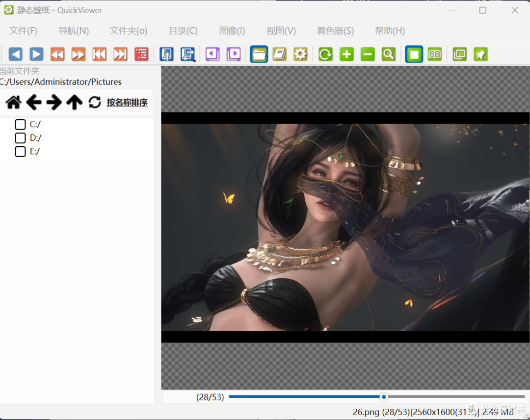Zoom out with green minus icon
The height and width of the screenshot is (420, 530).
pyautogui.click(x=368, y=54)
